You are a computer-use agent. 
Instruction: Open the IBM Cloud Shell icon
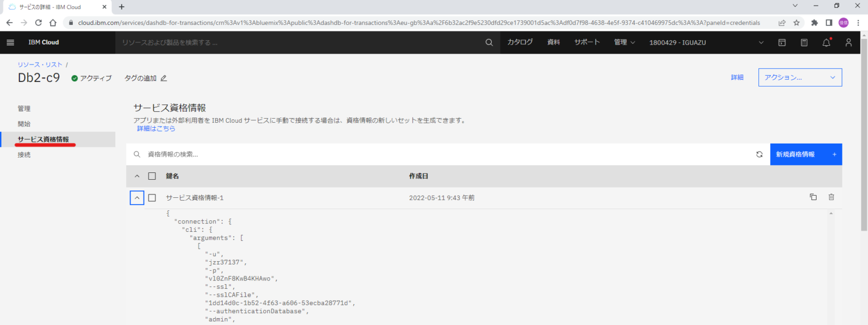pyautogui.click(x=782, y=42)
